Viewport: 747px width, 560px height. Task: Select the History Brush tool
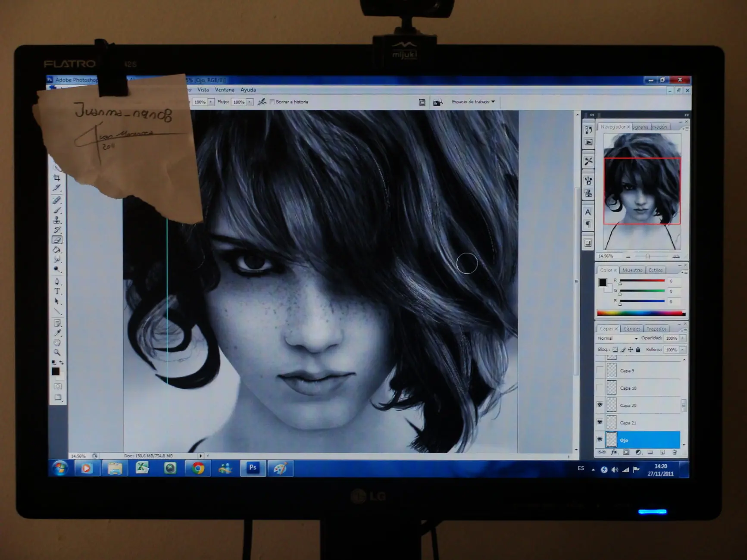[57, 230]
